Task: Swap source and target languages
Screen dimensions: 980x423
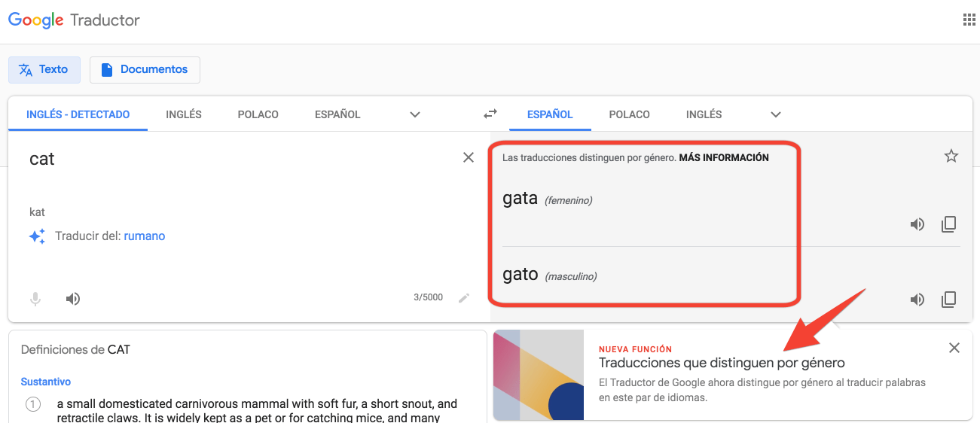Action: [490, 114]
